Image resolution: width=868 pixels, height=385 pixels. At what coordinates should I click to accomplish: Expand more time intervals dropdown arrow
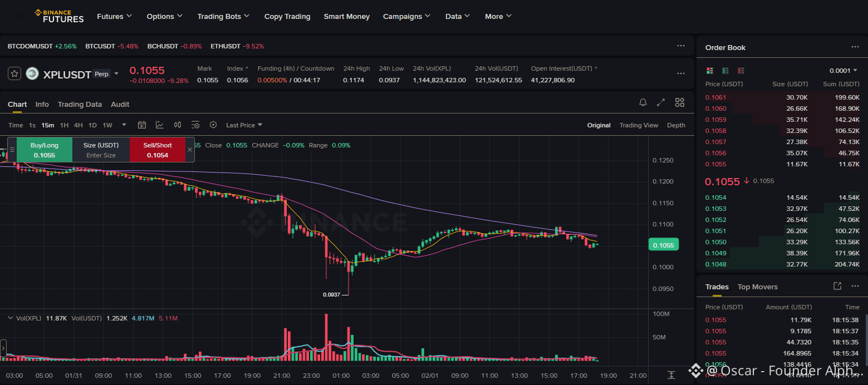point(124,125)
